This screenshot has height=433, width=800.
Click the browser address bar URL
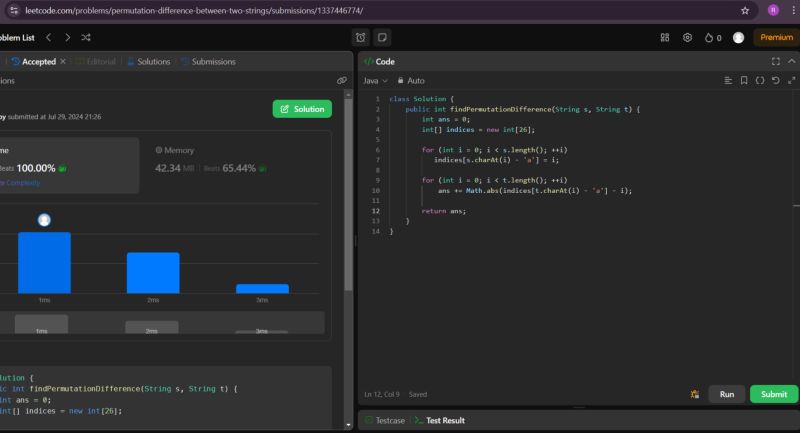pyautogui.click(x=194, y=10)
